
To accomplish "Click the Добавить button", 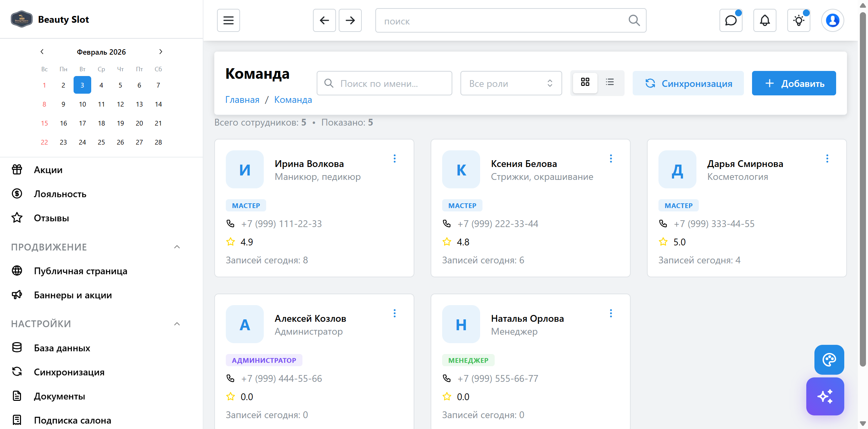I will (x=794, y=83).
